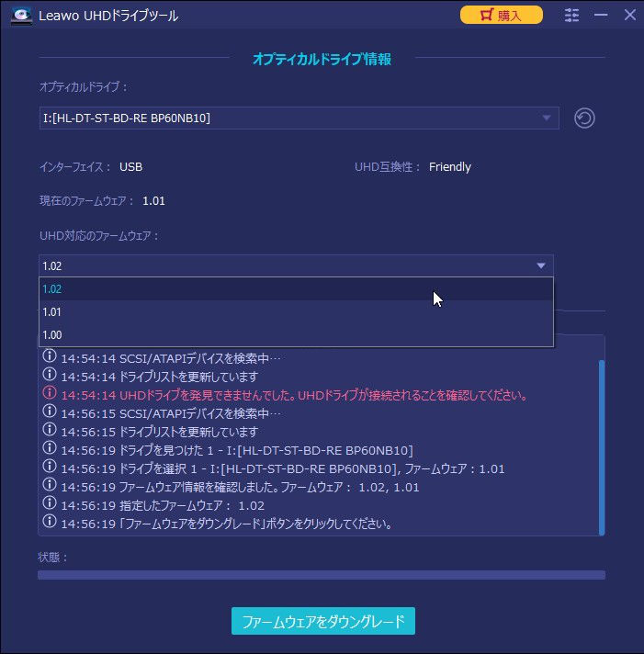Select firmware 1.02 from the list

point(296,289)
